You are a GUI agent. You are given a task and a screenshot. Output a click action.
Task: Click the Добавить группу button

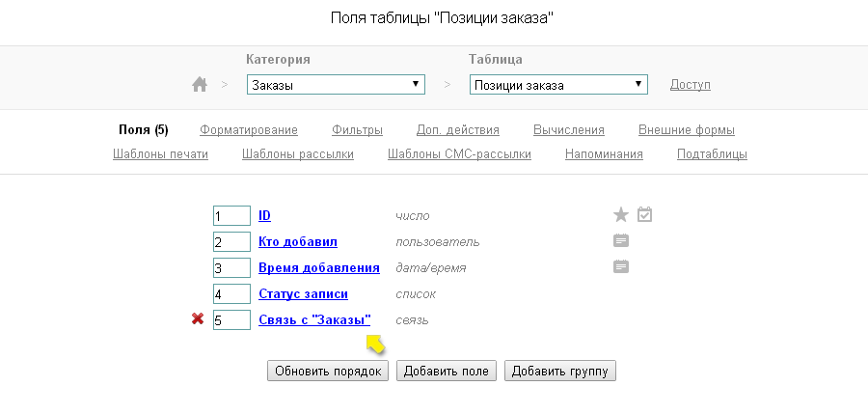click(x=559, y=371)
